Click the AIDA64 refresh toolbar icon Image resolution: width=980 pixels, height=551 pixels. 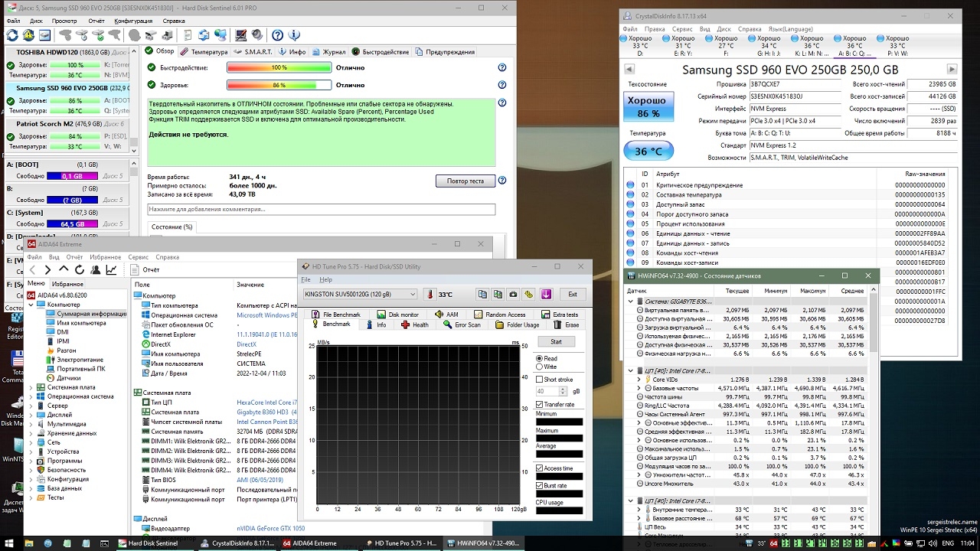click(80, 269)
